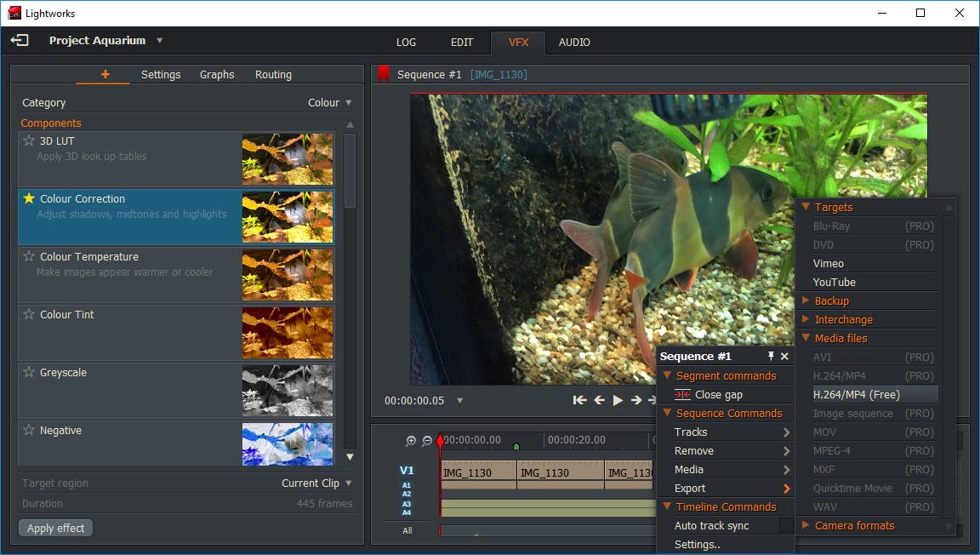Choose H.264/MP4 (Free) export format

[857, 394]
